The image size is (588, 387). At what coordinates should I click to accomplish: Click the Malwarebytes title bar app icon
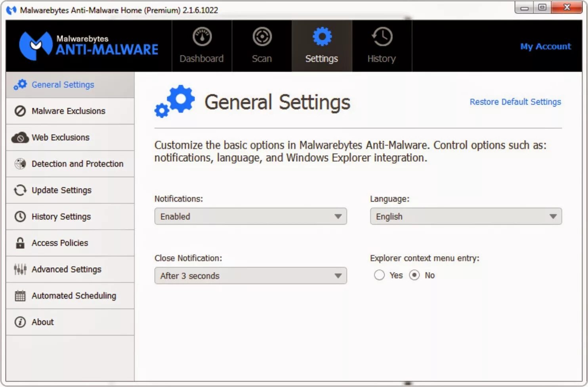[x=11, y=10]
